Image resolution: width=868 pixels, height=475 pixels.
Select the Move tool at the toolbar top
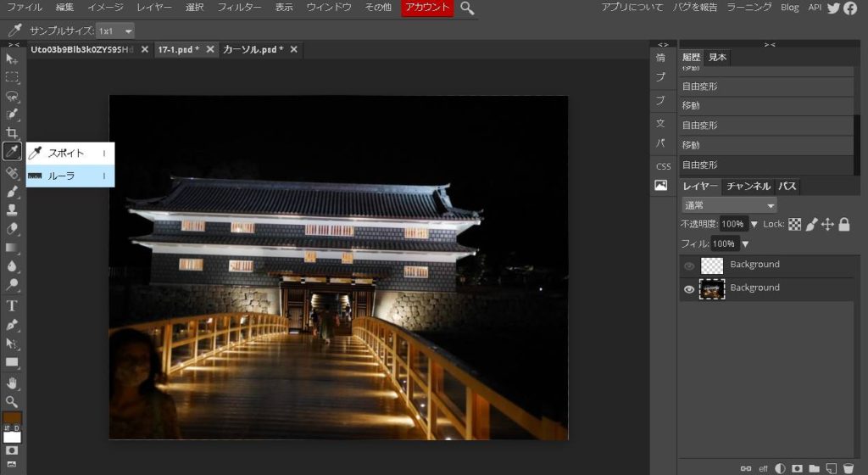tap(12, 59)
